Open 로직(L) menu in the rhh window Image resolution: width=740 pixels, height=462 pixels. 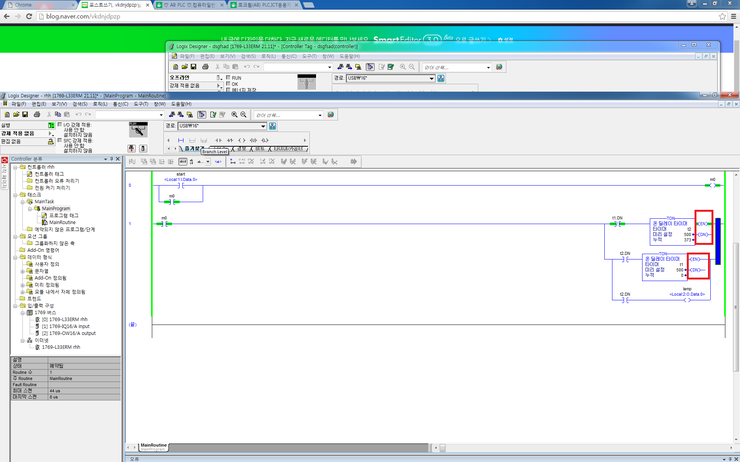coord(100,103)
